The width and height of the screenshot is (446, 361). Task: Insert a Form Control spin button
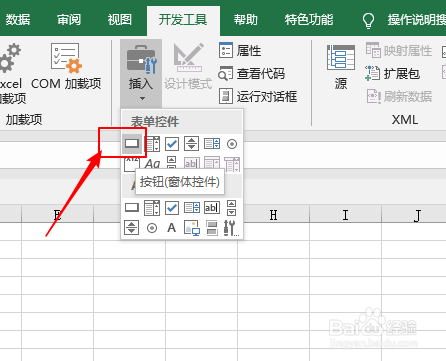pyautogui.click(x=192, y=144)
